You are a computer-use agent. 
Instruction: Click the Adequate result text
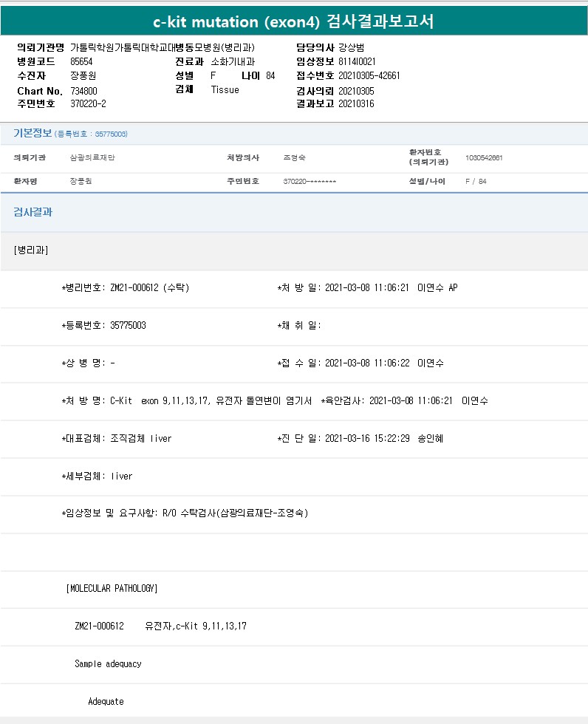coord(106,701)
